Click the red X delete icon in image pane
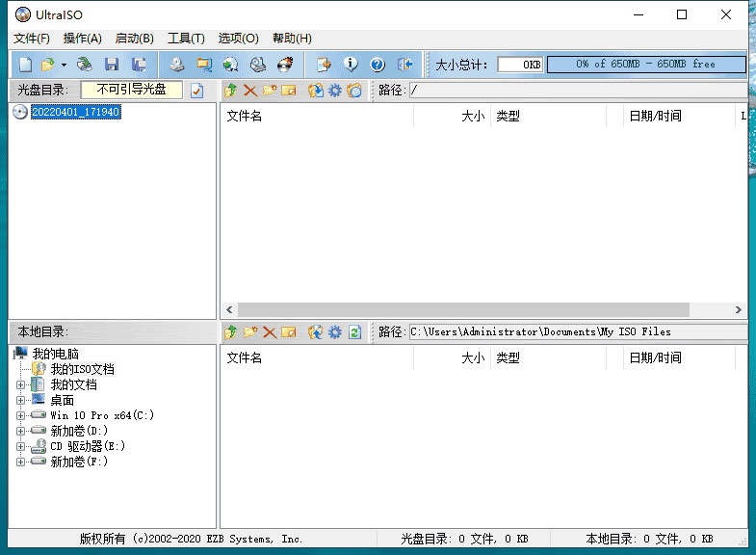The height and width of the screenshot is (555, 756). coord(249,91)
